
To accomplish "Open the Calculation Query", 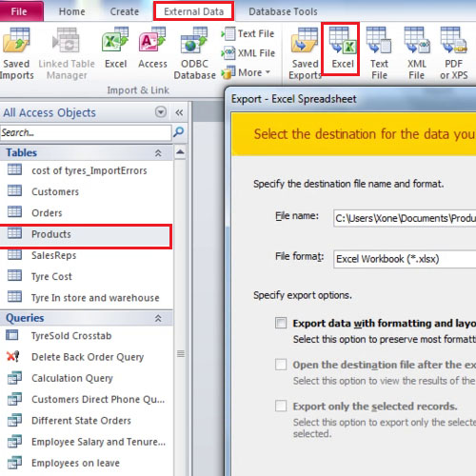I will (87, 378).
